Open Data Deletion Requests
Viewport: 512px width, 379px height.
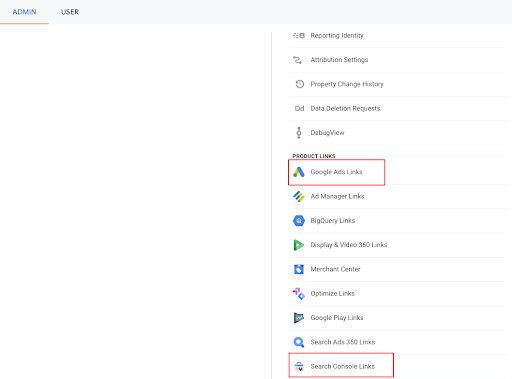[x=345, y=108]
